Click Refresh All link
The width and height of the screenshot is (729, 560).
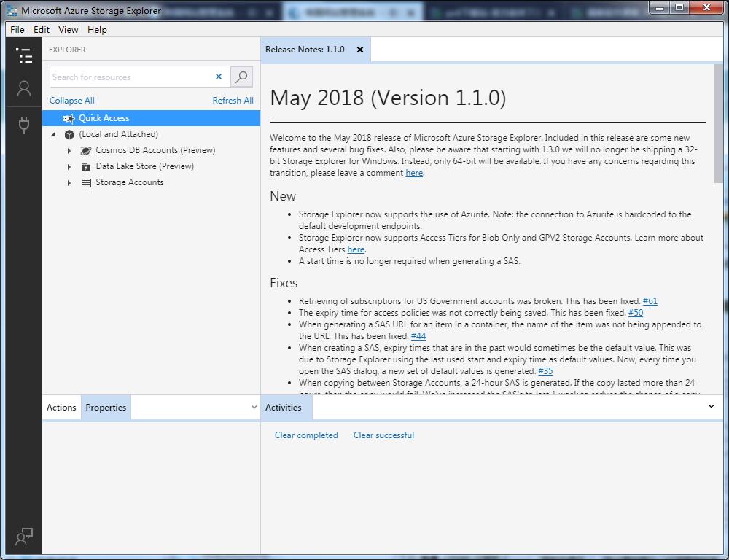(x=233, y=101)
